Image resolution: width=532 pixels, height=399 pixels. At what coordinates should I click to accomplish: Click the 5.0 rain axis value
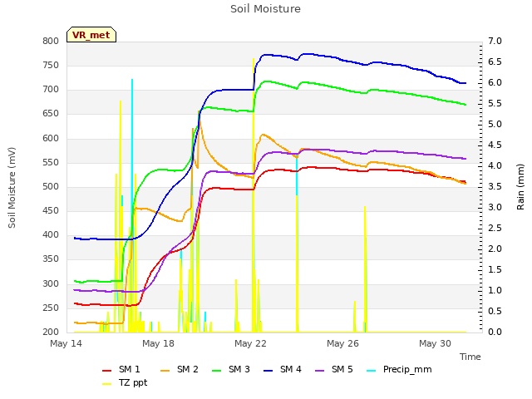(495, 124)
